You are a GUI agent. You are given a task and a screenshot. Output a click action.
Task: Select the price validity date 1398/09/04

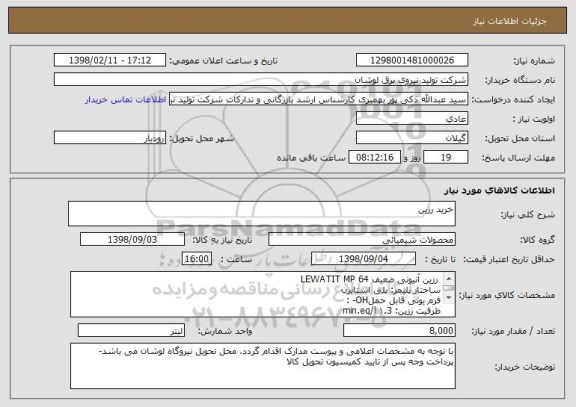(x=363, y=259)
